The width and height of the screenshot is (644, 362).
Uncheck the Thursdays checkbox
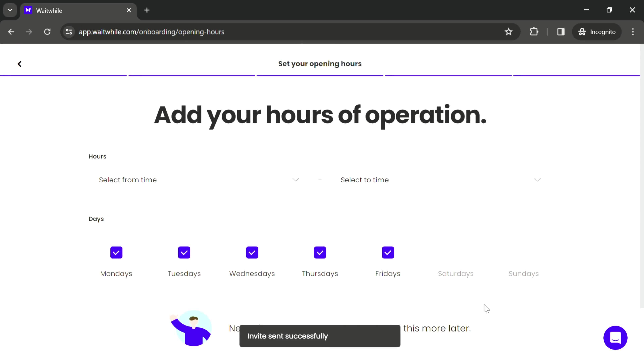(320, 253)
